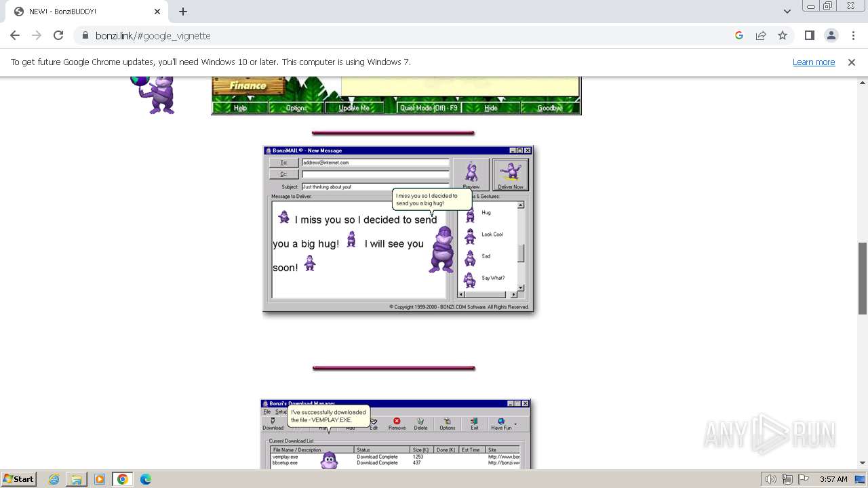Click the BonziMAIL New Message screenshot

[398, 229]
